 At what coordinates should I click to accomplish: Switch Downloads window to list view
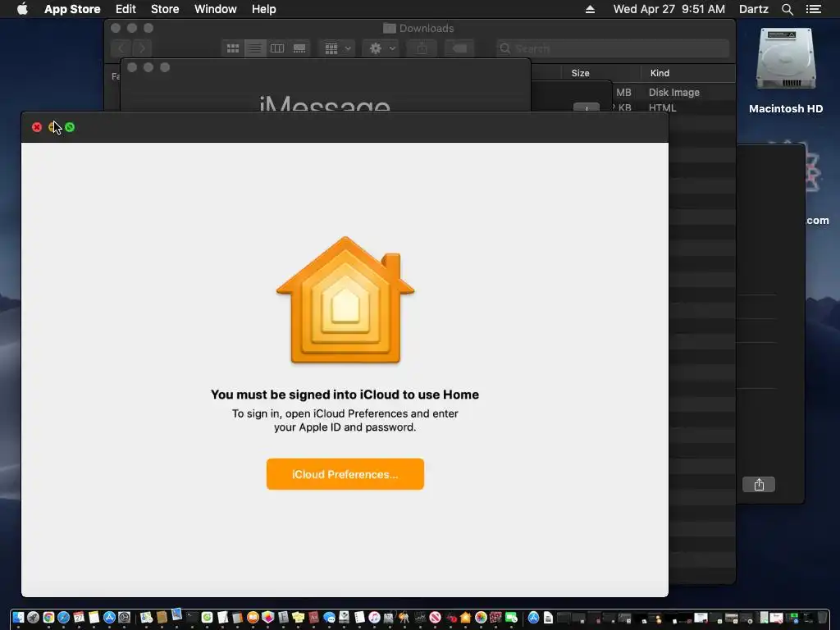(255, 48)
